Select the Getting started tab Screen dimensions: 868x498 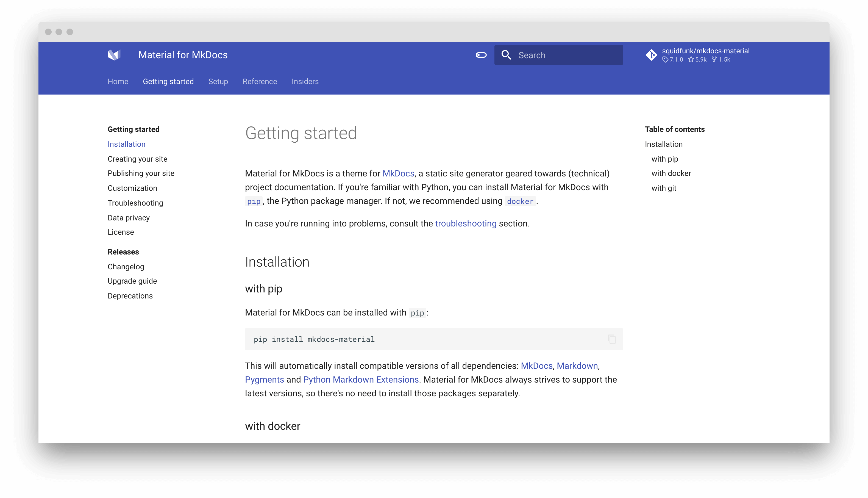click(x=168, y=81)
